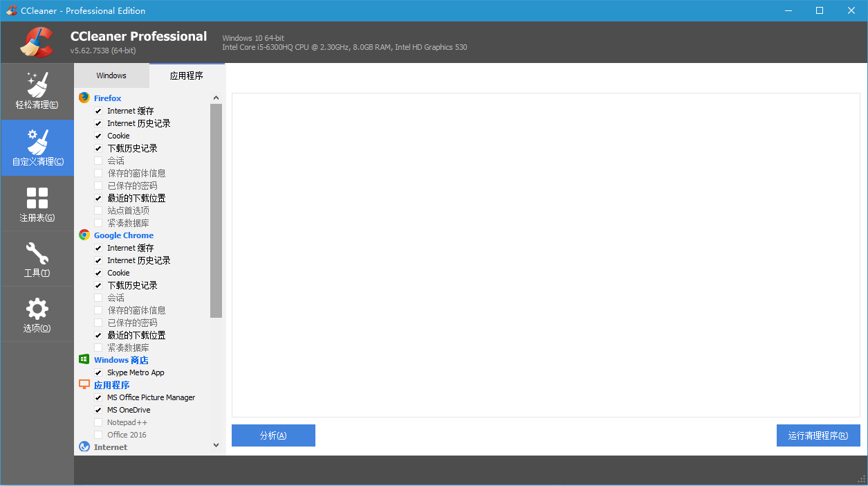Select the Firefox group heading
The height and width of the screenshot is (486, 868).
point(107,98)
